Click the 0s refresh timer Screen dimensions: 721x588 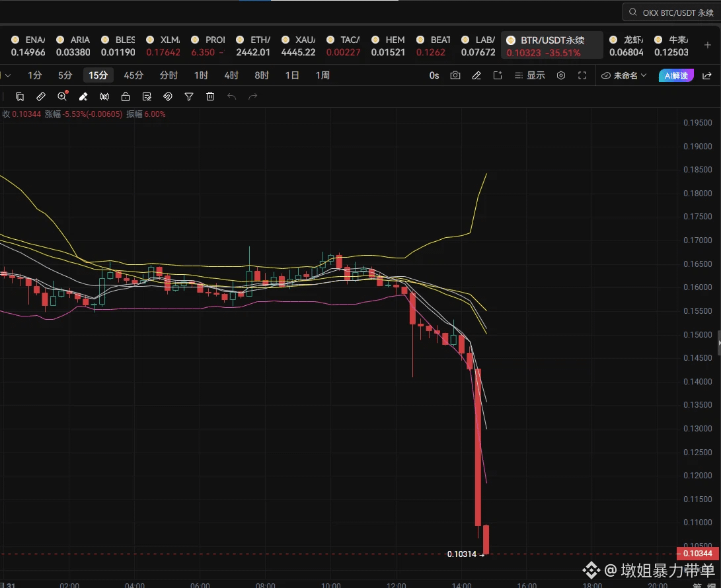pyautogui.click(x=434, y=75)
